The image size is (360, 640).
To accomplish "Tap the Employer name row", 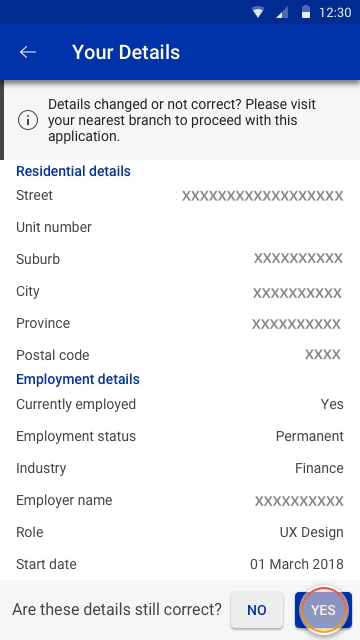I will point(180,500).
